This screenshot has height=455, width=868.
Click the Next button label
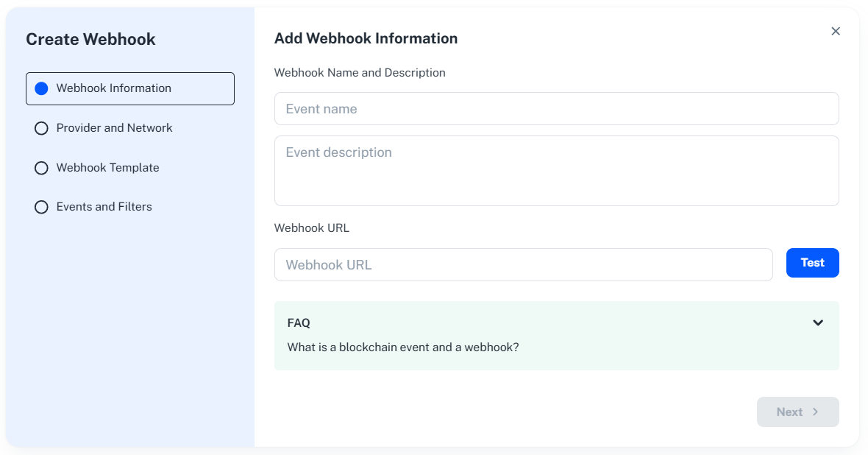pyautogui.click(x=789, y=412)
